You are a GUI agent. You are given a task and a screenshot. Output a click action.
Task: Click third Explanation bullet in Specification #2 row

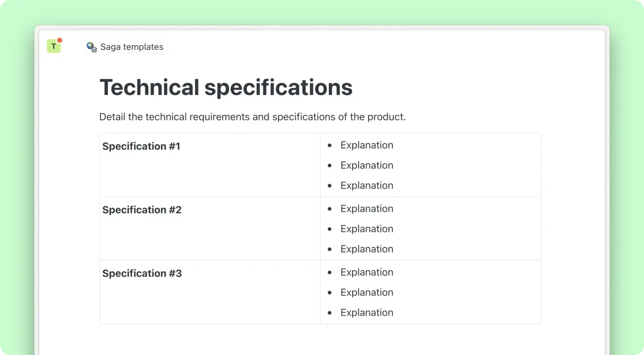[366, 249]
